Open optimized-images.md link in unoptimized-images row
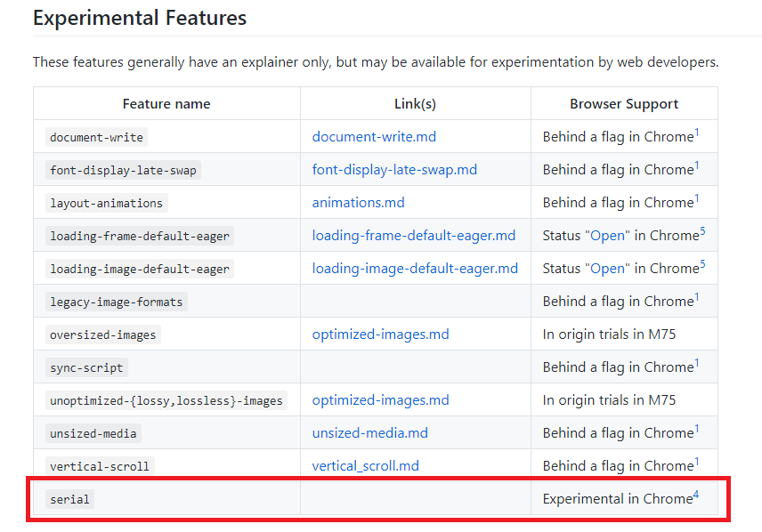762x532 pixels. pyautogui.click(x=380, y=399)
